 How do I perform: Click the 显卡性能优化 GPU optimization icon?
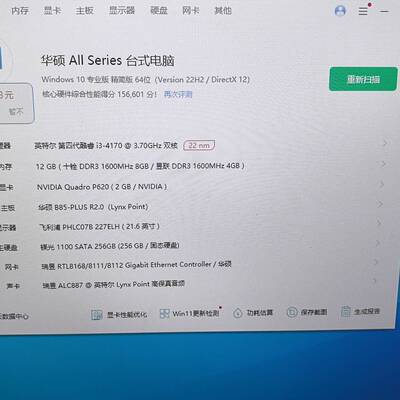pos(97,315)
